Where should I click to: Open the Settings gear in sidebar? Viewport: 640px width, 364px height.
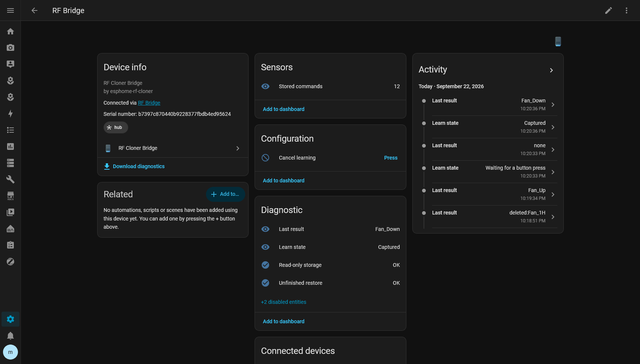(10, 319)
